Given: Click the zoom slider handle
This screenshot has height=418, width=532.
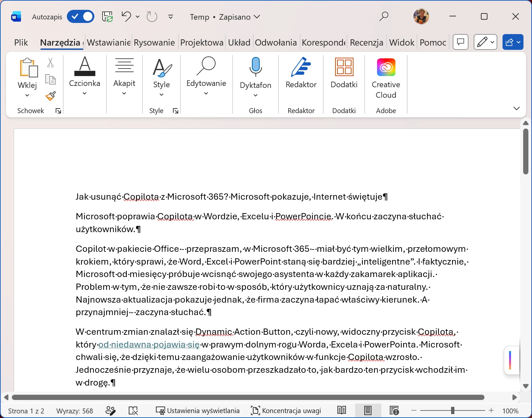Looking at the screenshot, I should point(452,410).
